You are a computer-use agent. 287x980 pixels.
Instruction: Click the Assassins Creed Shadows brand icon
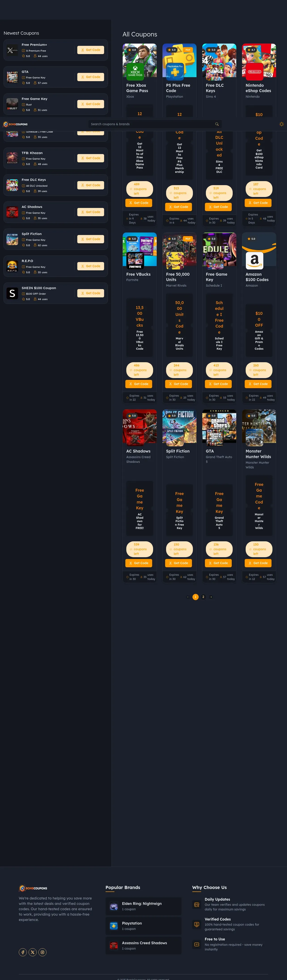click(x=114, y=946)
